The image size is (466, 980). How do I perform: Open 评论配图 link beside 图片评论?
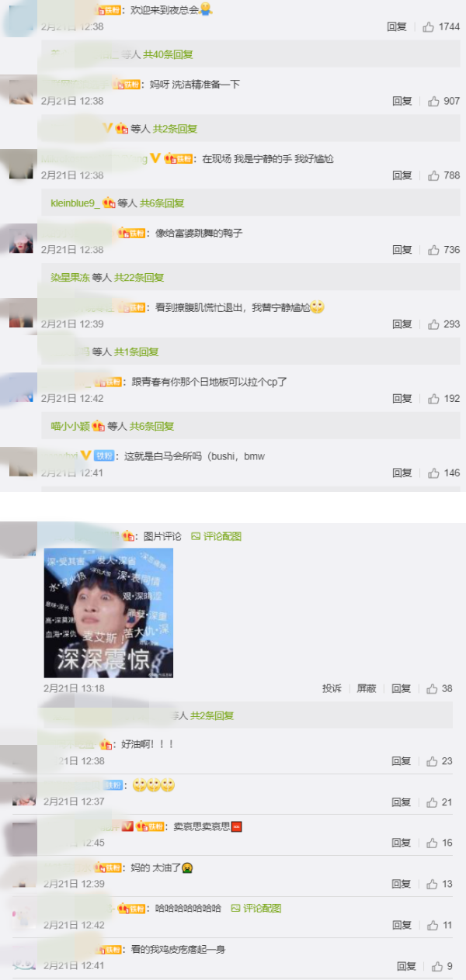point(217,536)
